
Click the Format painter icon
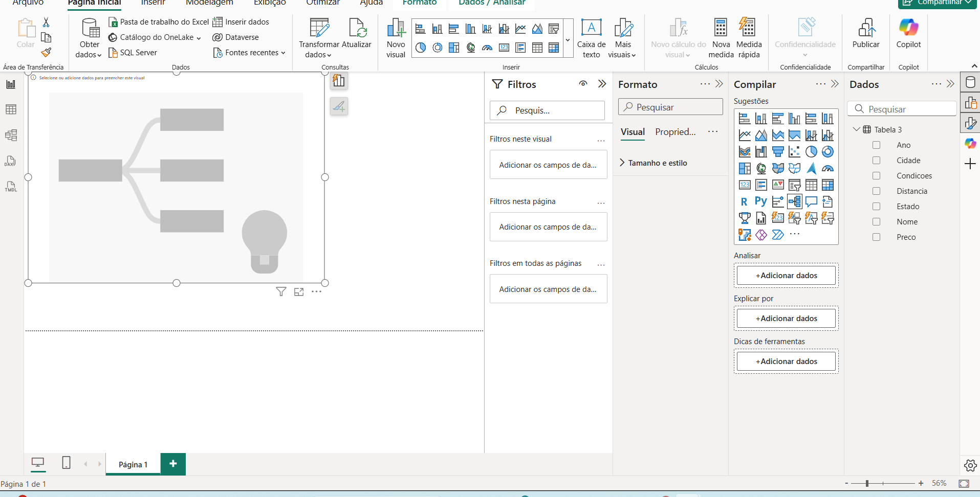[46, 52]
